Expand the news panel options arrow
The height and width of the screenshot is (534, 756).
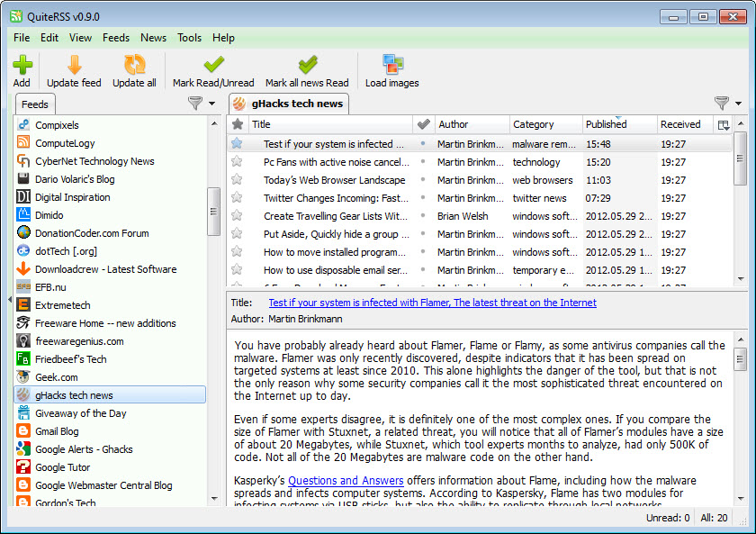[738, 104]
